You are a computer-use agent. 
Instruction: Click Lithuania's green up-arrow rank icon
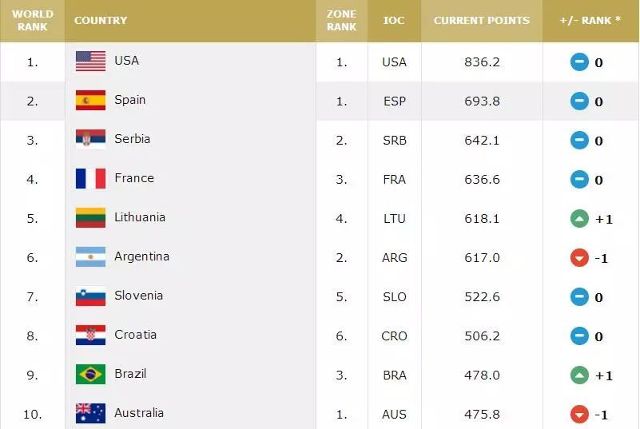tap(579, 218)
